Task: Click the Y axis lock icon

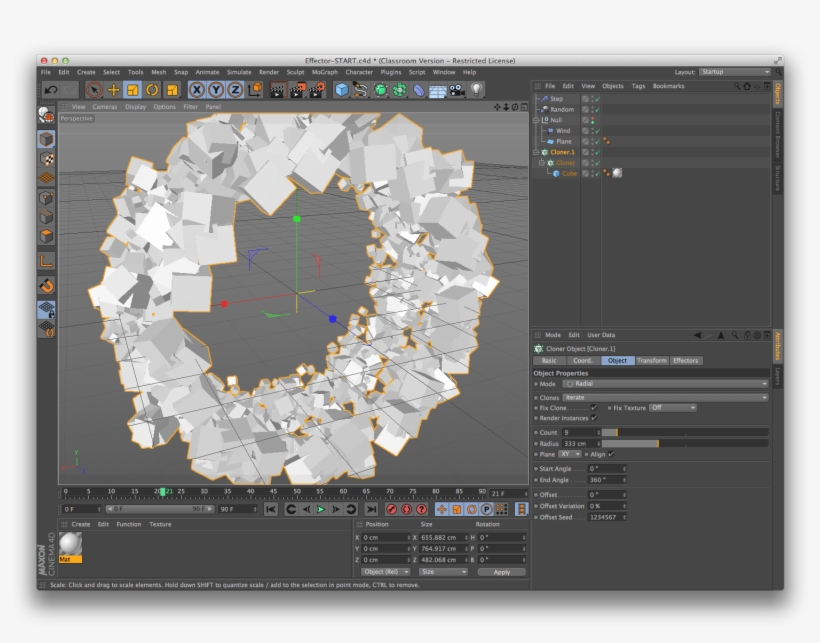Action: tap(214, 91)
